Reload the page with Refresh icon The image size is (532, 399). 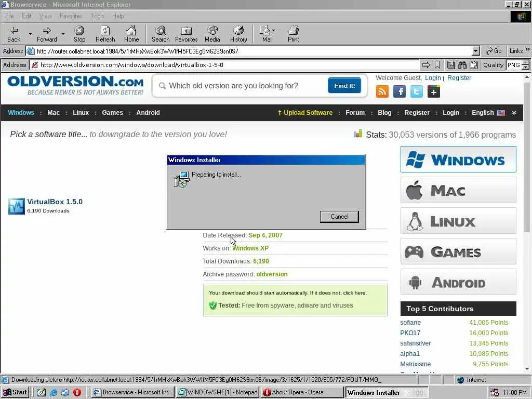click(x=105, y=34)
